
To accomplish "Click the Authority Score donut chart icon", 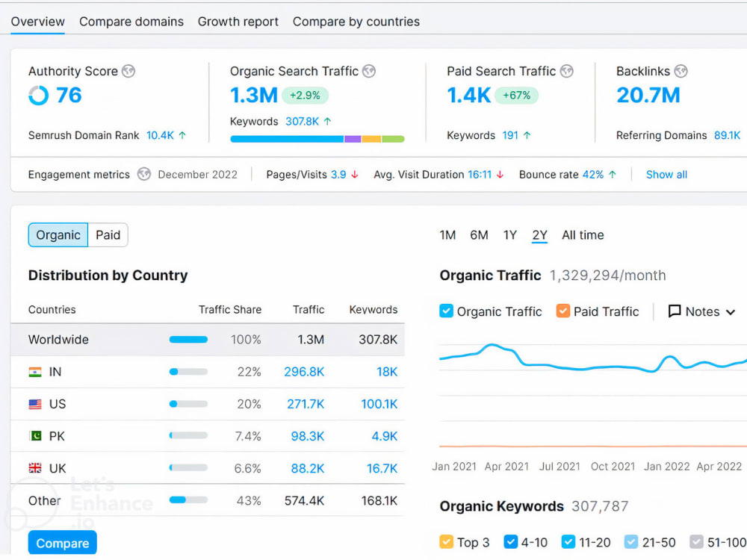I will tap(39, 96).
